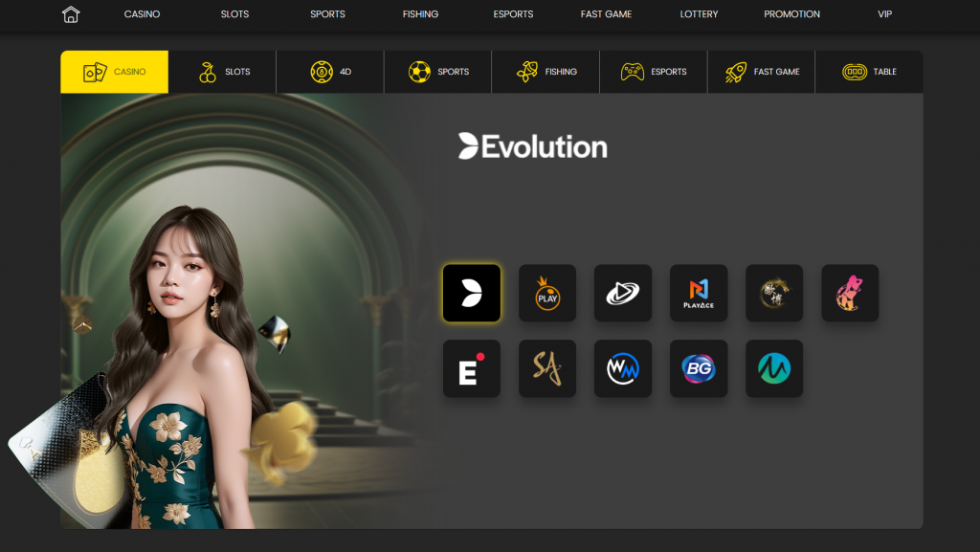Choose the Pragmatic Play crown icon
The width and height of the screenshot is (980, 552).
[547, 293]
